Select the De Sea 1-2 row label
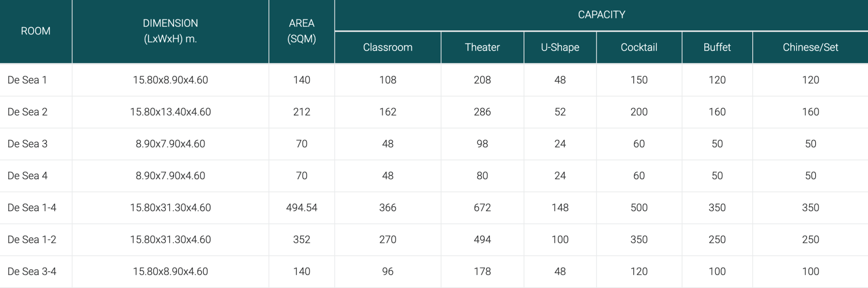The height and width of the screenshot is (288, 868). click(x=32, y=240)
